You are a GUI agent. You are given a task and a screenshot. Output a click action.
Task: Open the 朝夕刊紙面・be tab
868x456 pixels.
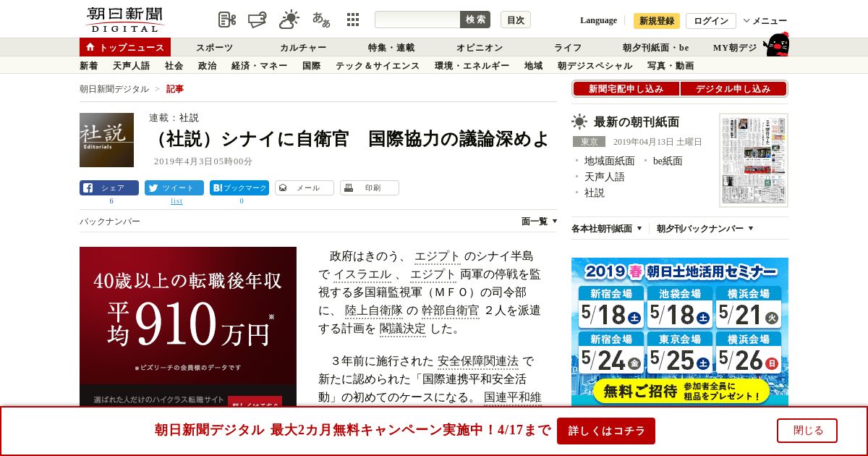tap(656, 48)
